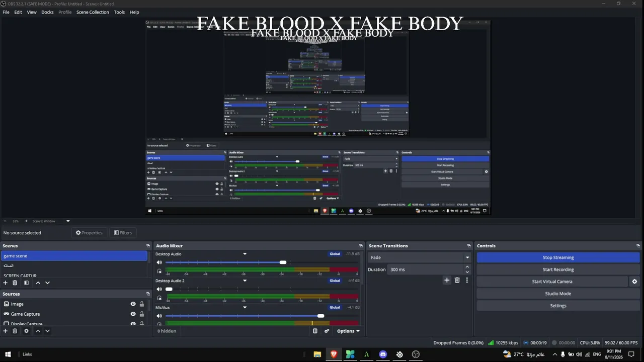Add a scene transition with plus icon

tap(447, 280)
